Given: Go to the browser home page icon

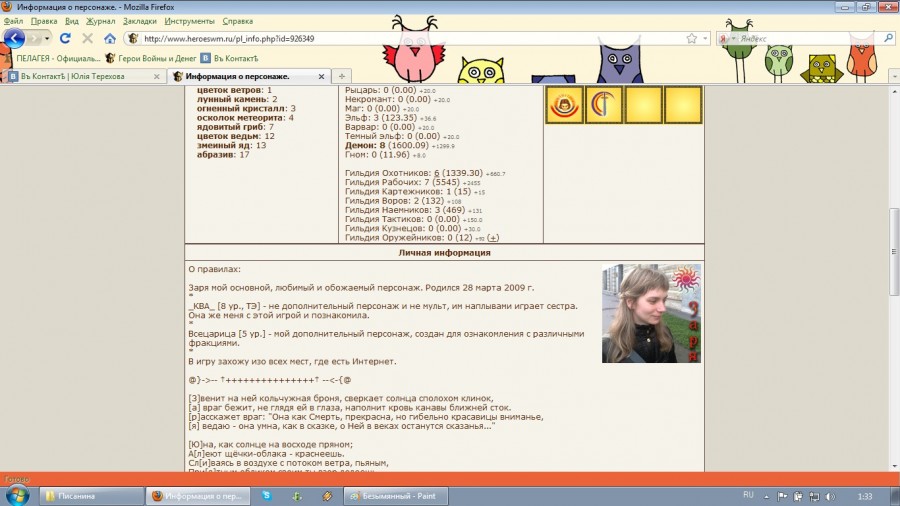Looking at the screenshot, I should (110, 38).
